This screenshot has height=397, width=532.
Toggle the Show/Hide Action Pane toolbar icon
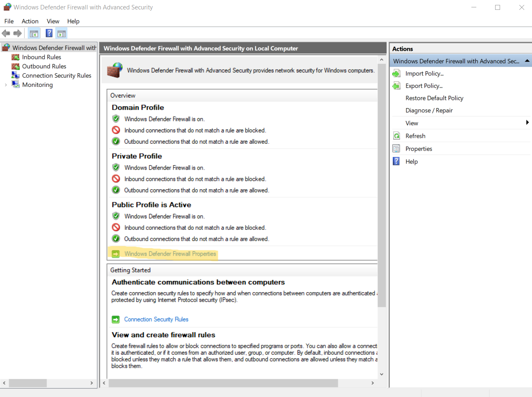click(x=62, y=34)
